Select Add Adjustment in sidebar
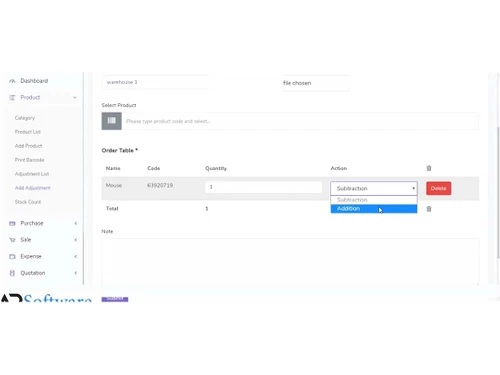The image size is (500, 375). [x=32, y=188]
